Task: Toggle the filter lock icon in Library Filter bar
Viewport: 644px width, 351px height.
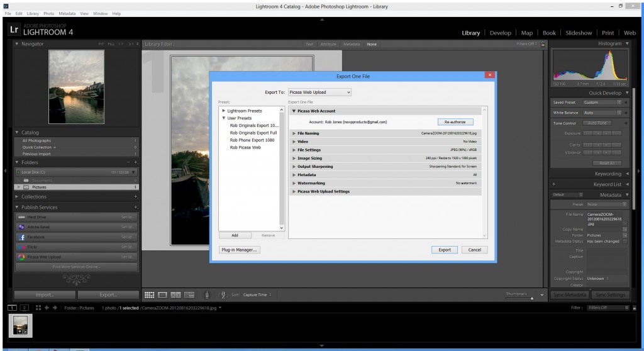Action: coord(543,44)
